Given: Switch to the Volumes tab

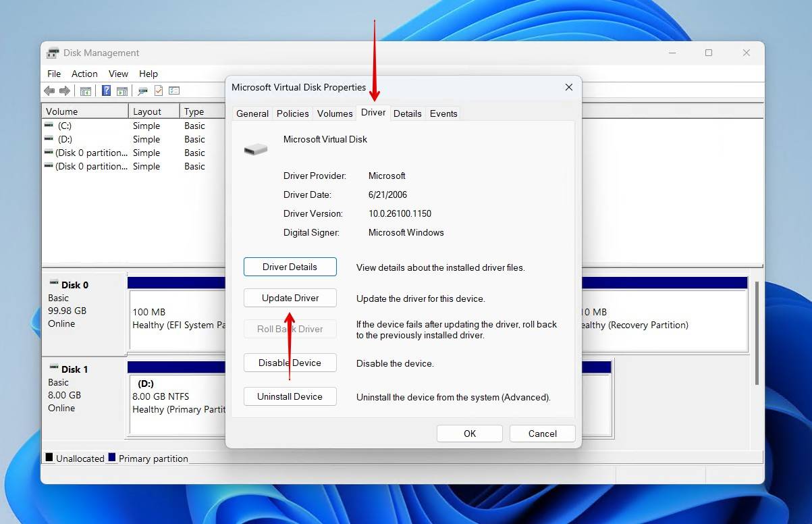Looking at the screenshot, I should point(335,113).
